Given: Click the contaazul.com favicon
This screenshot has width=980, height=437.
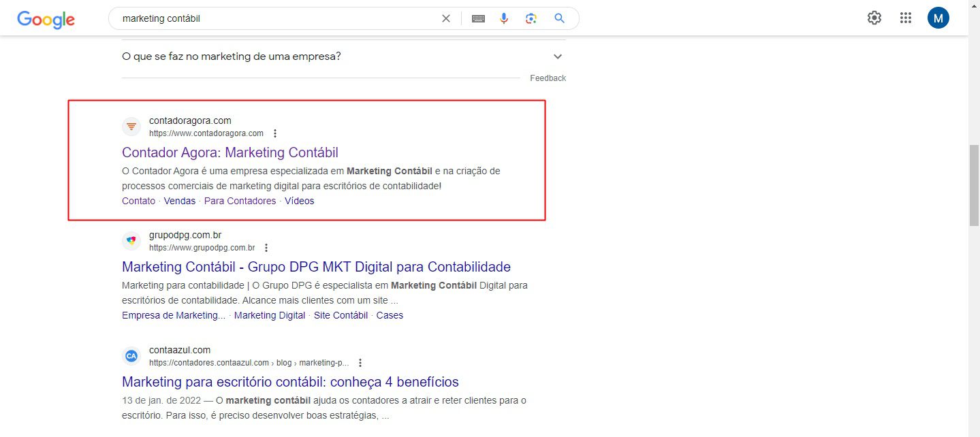Looking at the screenshot, I should click(x=131, y=356).
